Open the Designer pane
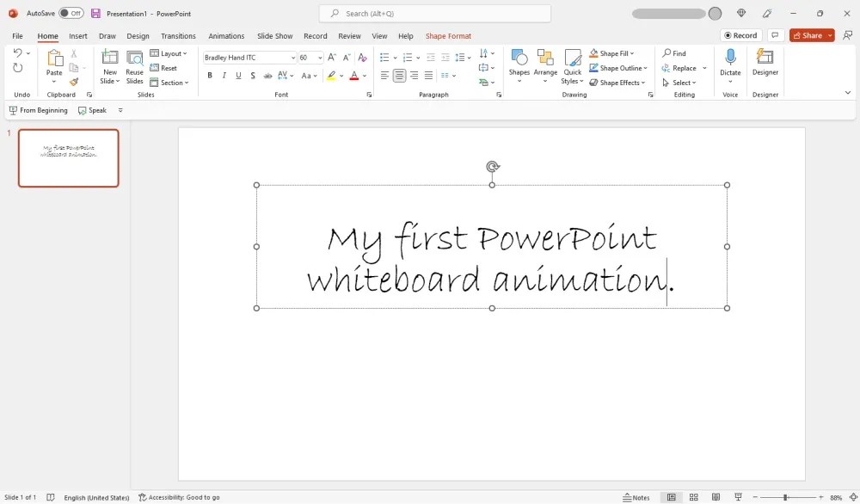 click(765, 65)
